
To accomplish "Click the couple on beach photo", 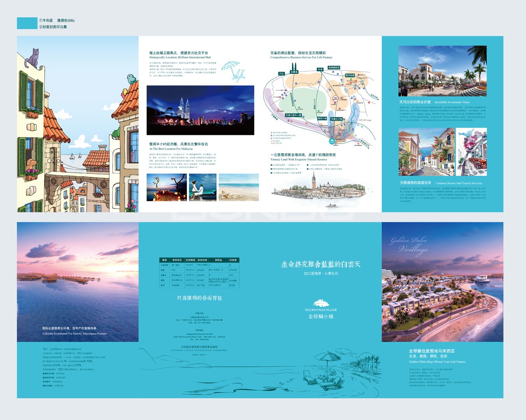I will 202,187.
